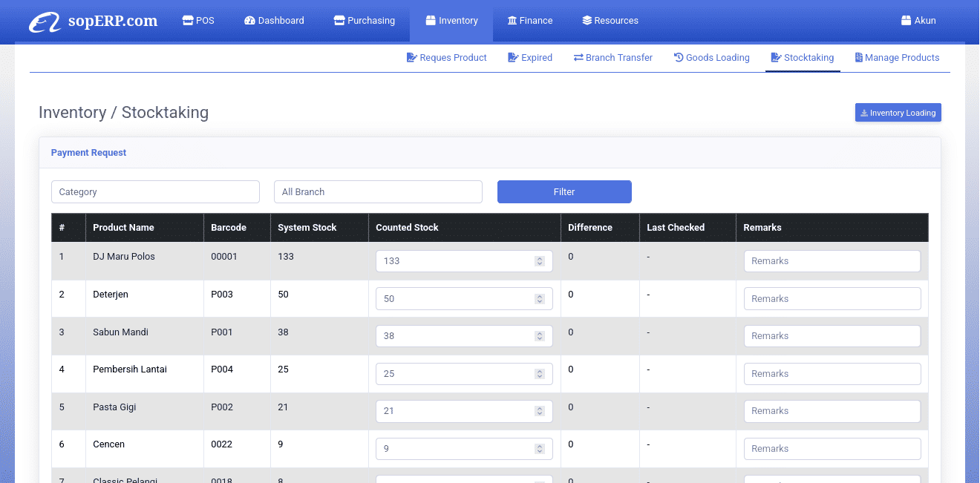Open the Purchasing menu
Image resolution: width=980 pixels, height=483 pixels.
pos(364,21)
